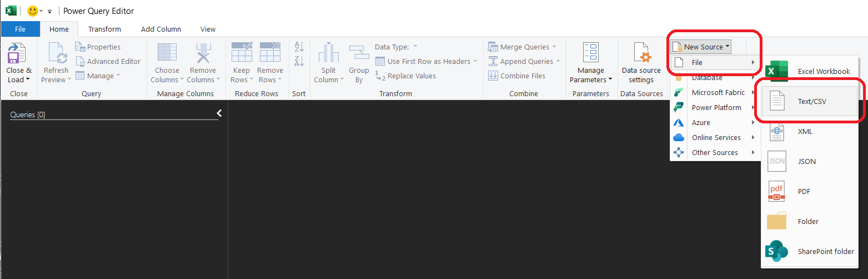Choose Text/CSV file source
The image size is (868, 279).
pyautogui.click(x=810, y=101)
